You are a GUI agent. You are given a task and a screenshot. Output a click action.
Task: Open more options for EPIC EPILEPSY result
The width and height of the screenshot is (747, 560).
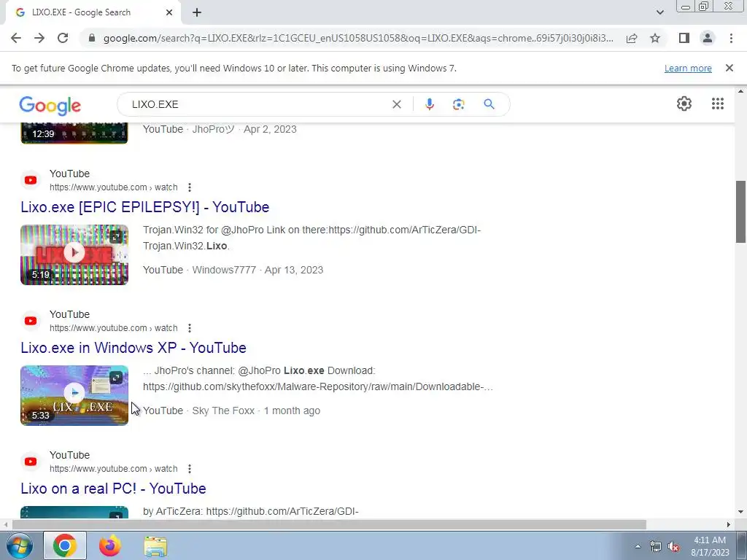click(x=190, y=187)
